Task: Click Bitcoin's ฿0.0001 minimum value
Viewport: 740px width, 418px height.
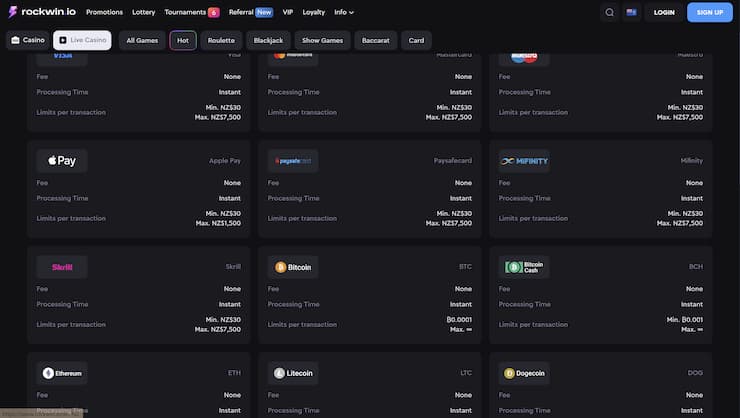Action: tap(459, 320)
